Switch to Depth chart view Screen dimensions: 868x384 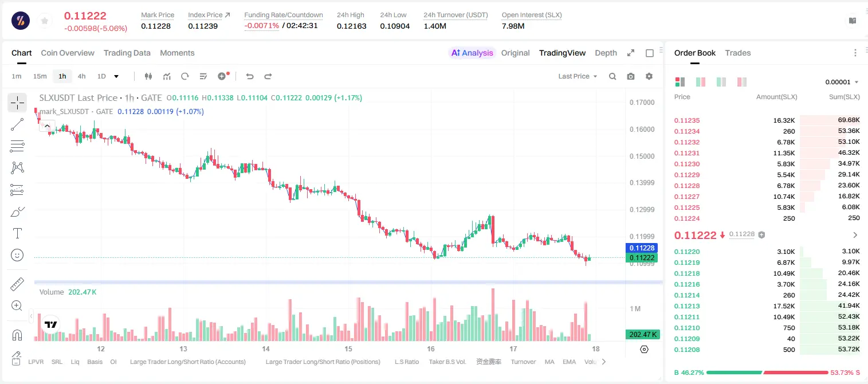(606, 53)
